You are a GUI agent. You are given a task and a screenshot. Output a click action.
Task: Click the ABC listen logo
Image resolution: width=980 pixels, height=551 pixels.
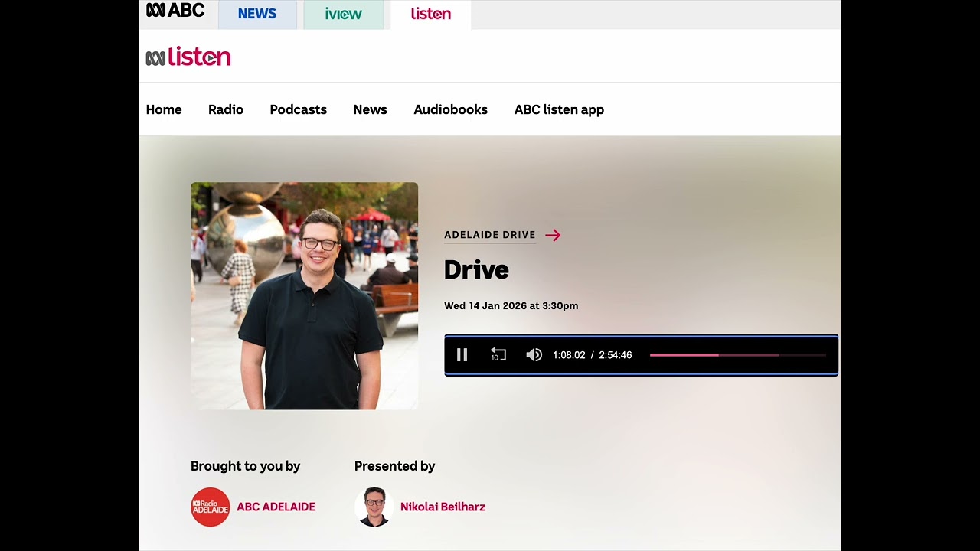(188, 57)
